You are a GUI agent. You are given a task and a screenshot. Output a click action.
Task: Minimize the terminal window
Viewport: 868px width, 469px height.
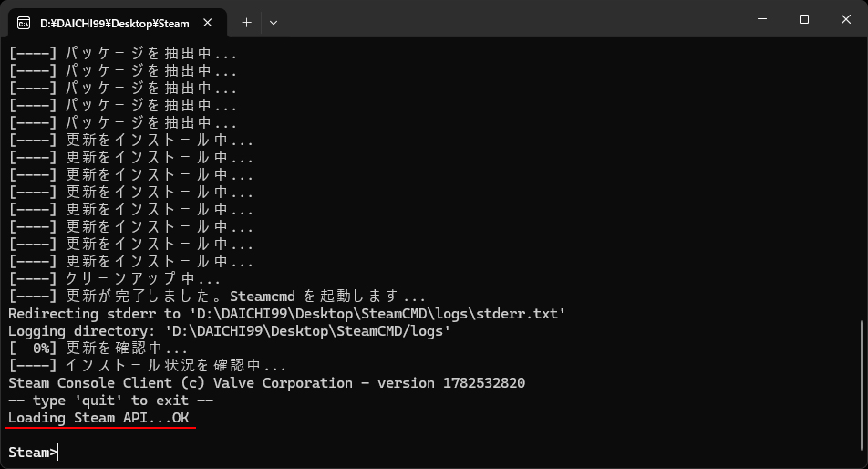(762, 19)
